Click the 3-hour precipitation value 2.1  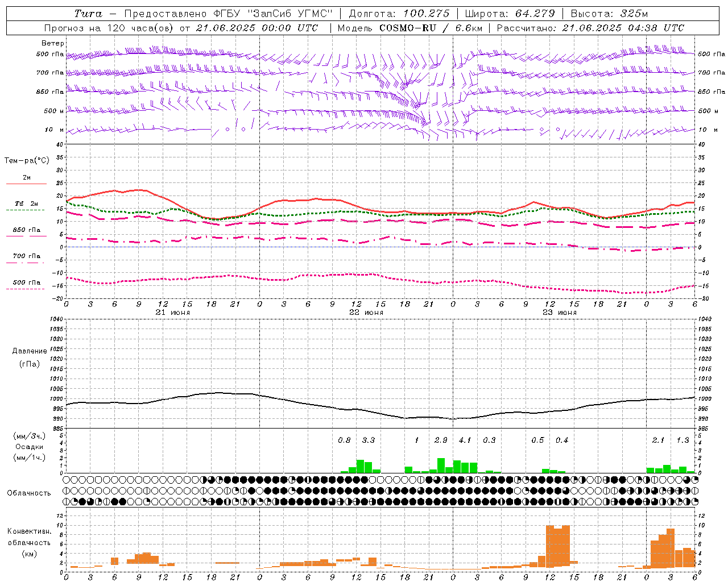click(659, 440)
